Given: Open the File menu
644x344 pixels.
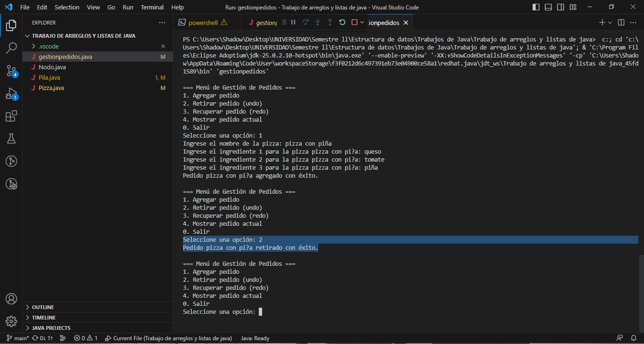Looking at the screenshot, I should (x=25, y=7).
